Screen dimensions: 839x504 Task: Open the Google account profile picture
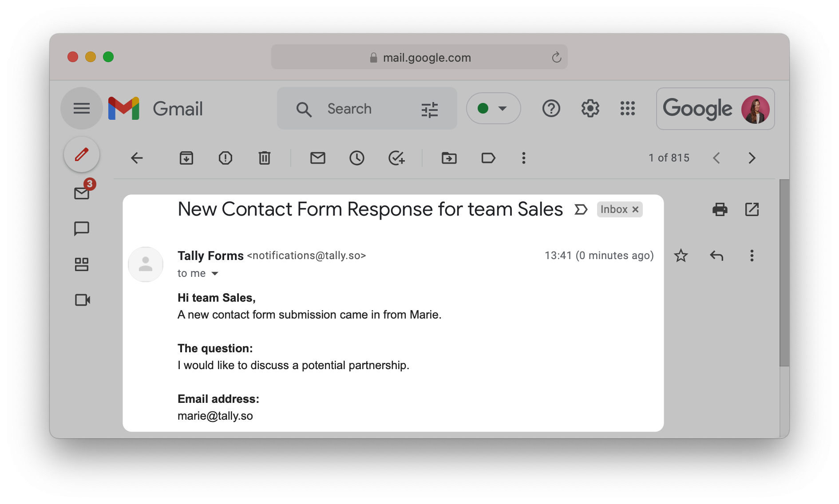tap(756, 109)
